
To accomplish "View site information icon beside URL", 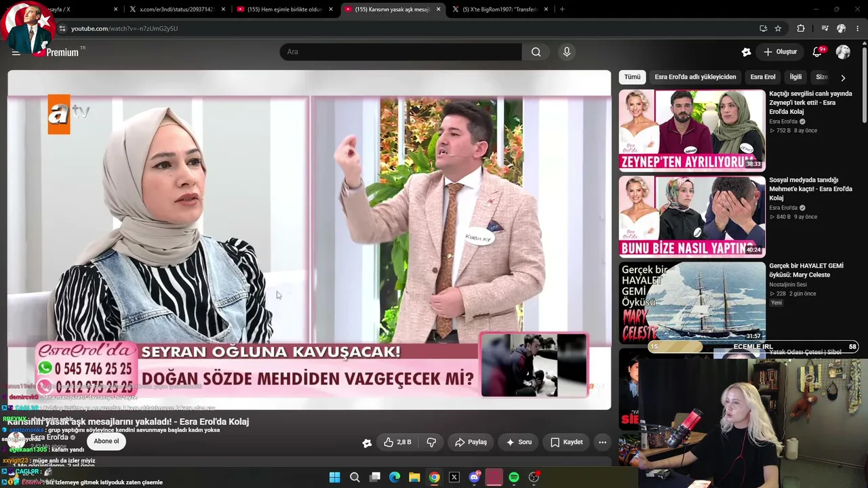I will click(x=62, y=28).
